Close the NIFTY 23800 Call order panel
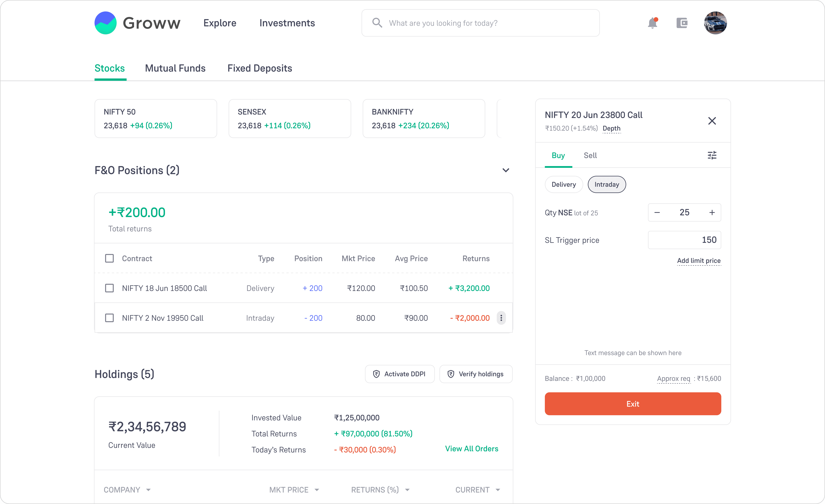Viewport: 825px width, 504px height. pyautogui.click(x=712, y=121)
